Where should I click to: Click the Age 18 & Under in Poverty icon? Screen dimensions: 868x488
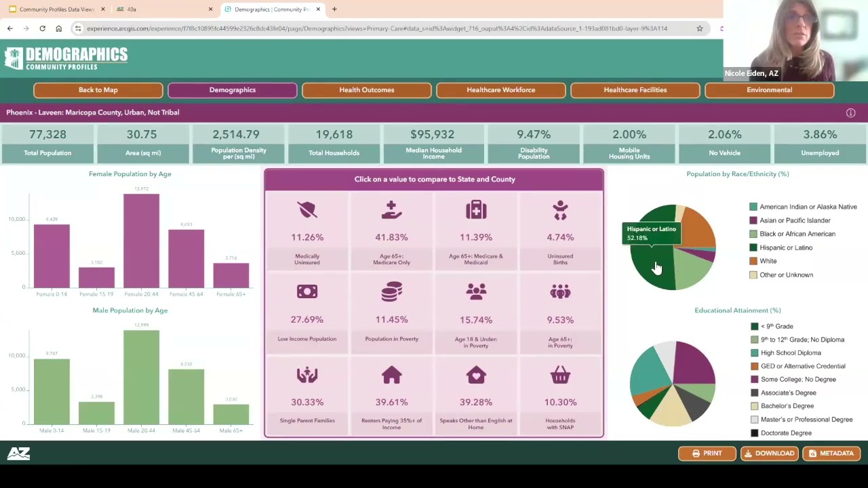[476, 292]
